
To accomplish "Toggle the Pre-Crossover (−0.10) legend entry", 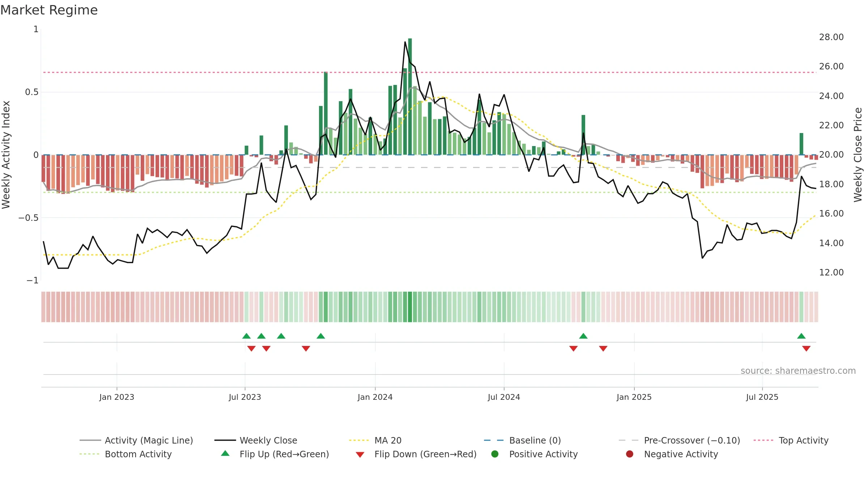I will pos(679,440).
